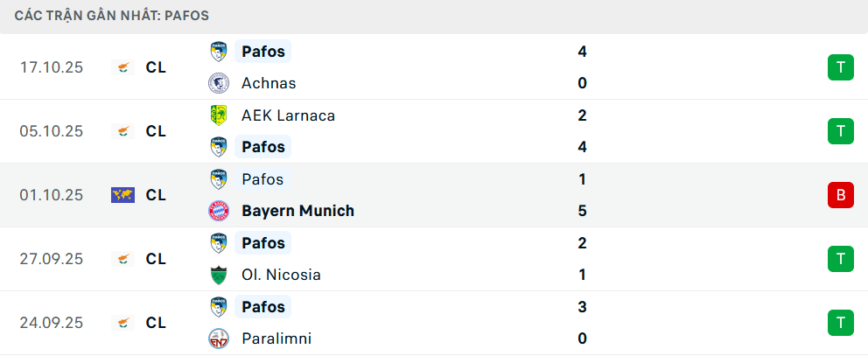
Task: Click the Bayern Munich score of 5
Action: (582, 211)
